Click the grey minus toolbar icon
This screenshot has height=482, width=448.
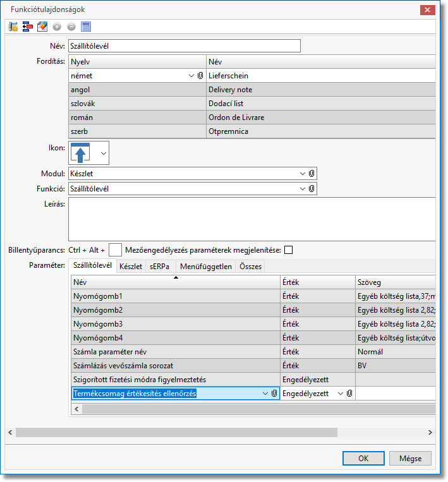(x=71, y=27)
